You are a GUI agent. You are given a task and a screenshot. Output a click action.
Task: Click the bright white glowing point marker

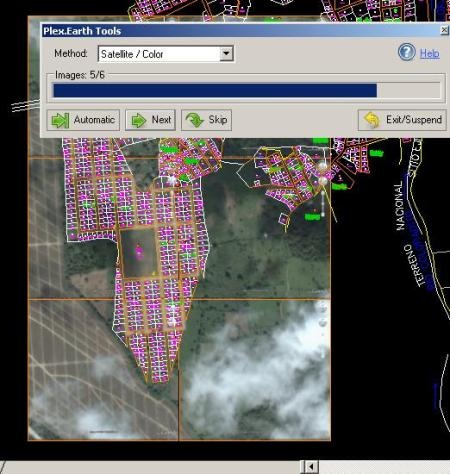tap(323, 166)
